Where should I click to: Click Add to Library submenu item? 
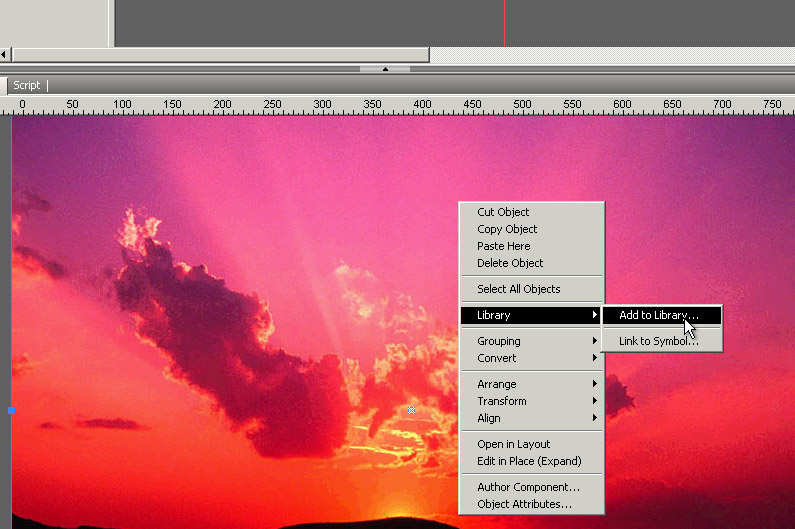click(658, 315)
